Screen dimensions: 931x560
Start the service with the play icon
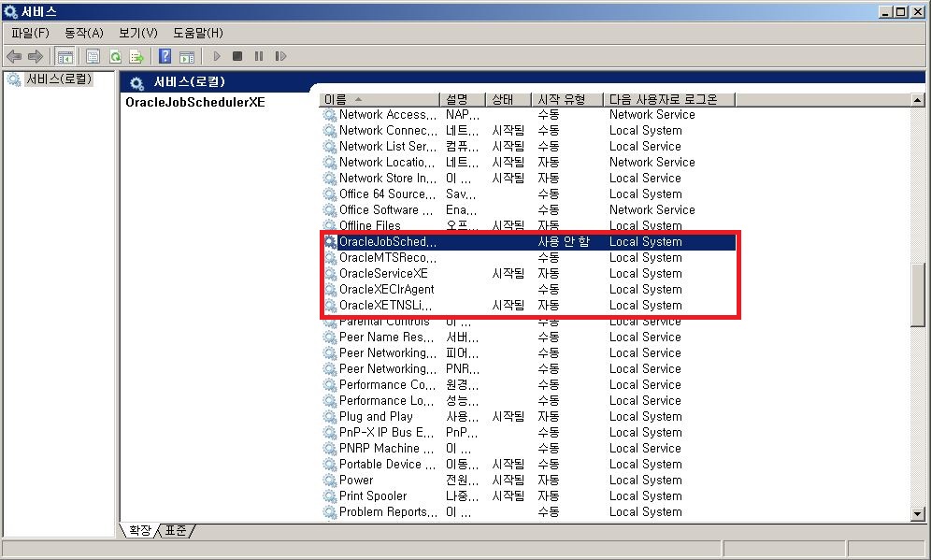coord(217,56)
